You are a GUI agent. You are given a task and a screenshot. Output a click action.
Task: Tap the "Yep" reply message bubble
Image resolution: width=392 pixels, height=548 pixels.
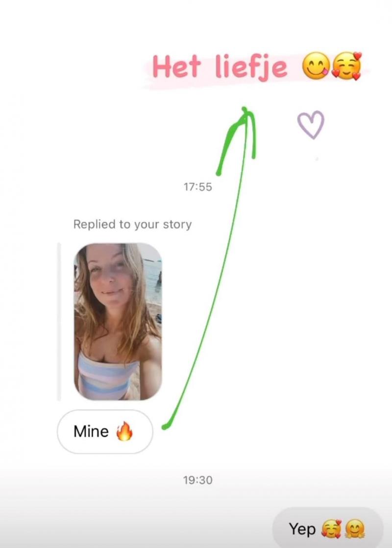[327, 528]
